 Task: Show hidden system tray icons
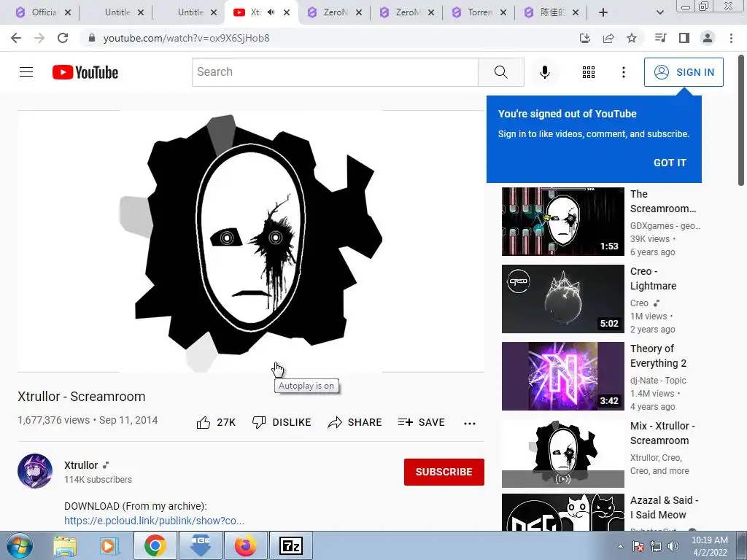[620, 546]
